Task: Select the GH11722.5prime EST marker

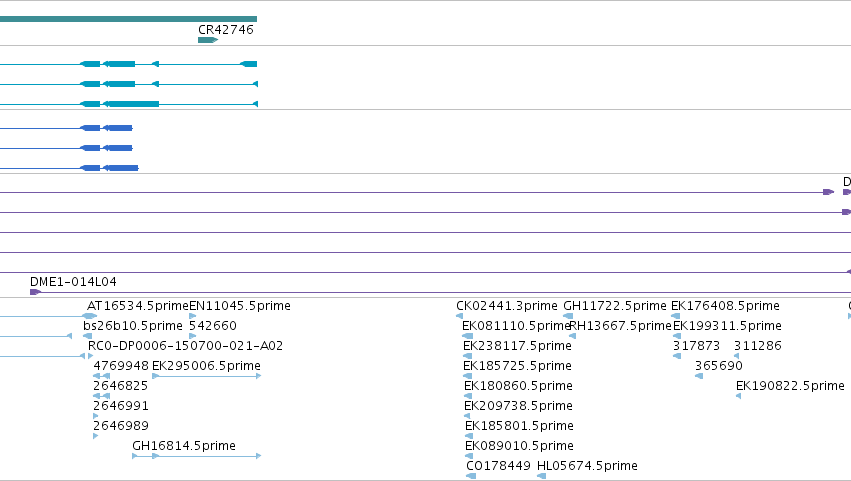Action: click(x=568, y=316)
